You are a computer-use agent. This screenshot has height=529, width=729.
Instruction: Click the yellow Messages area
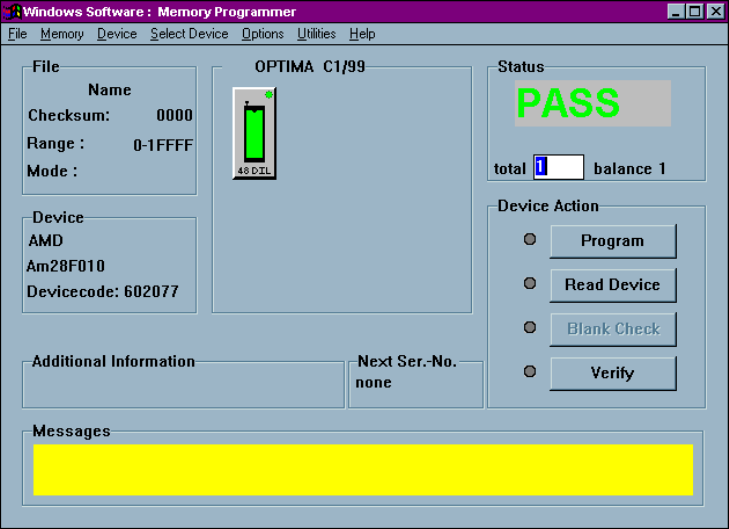pos(363,470)
